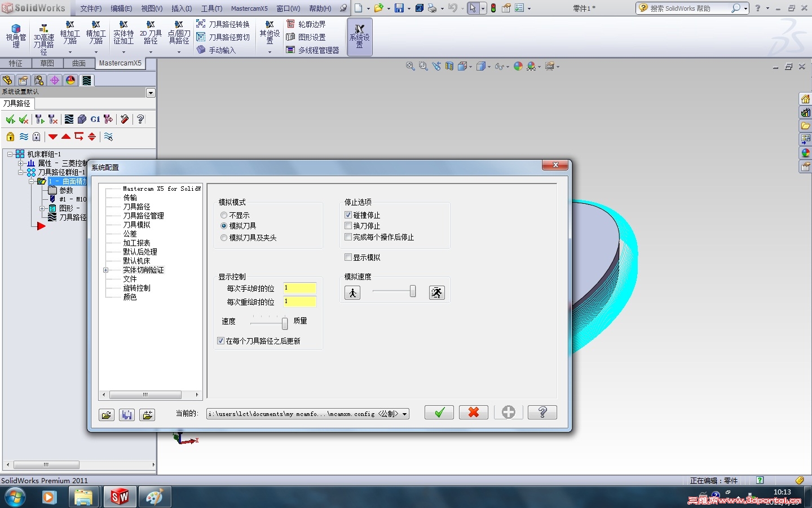Expand the 图形 tree node
The image size is (812, 508).
pyautogui.click(x=42, y=208)
